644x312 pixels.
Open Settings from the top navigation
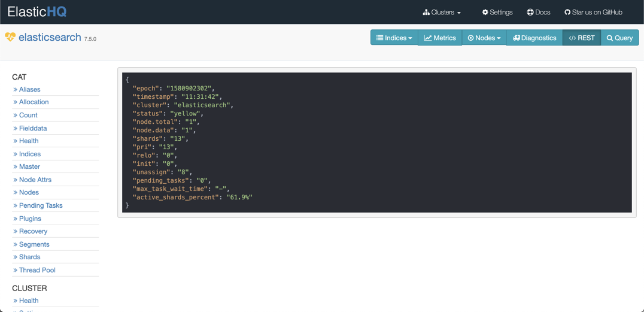coord(497,13)
